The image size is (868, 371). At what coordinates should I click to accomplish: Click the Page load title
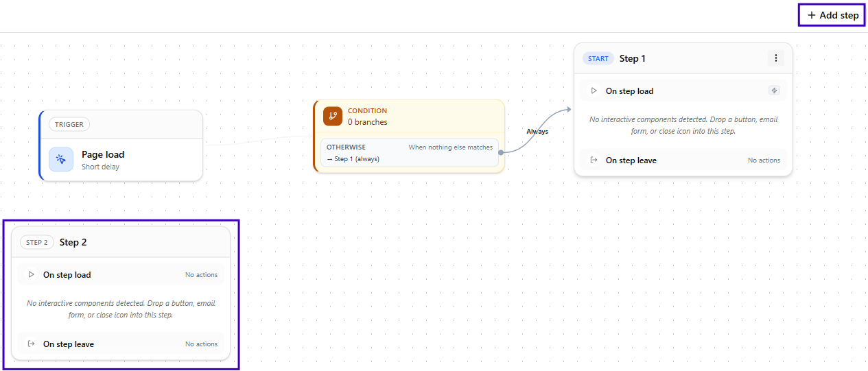(103, 154)
